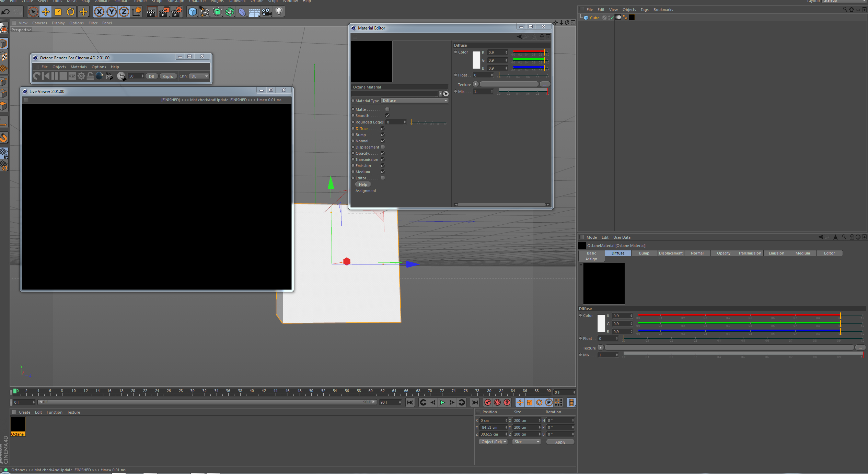Click the Apply button in coordinates
868x474 pixels.
tap(560, 442)
